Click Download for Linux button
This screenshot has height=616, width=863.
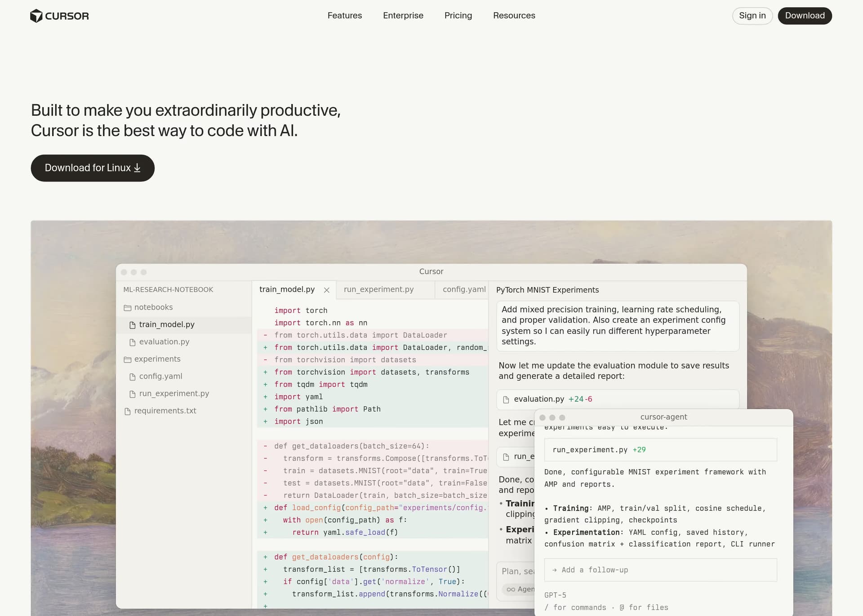[x=93, y=168]
